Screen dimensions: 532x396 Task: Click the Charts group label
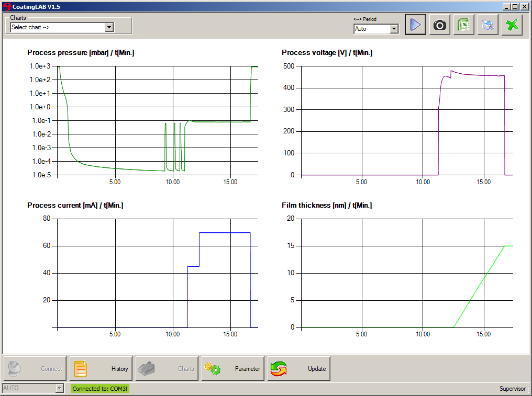pos(18,18)
